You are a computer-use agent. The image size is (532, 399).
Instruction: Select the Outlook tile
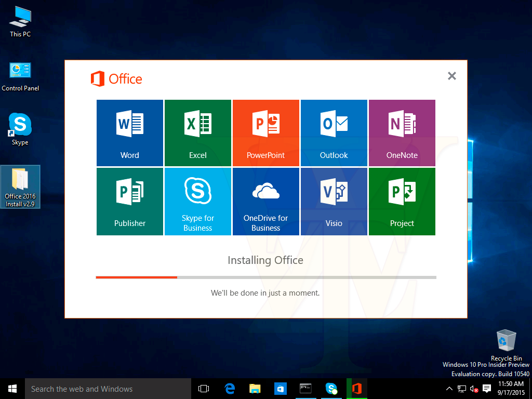(x=334, y=133)
